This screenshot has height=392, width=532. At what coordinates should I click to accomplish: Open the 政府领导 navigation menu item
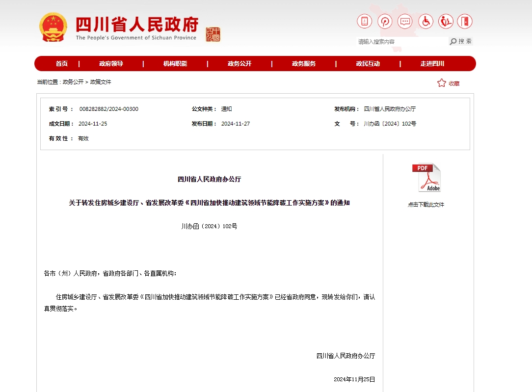[x=111, y=64]
